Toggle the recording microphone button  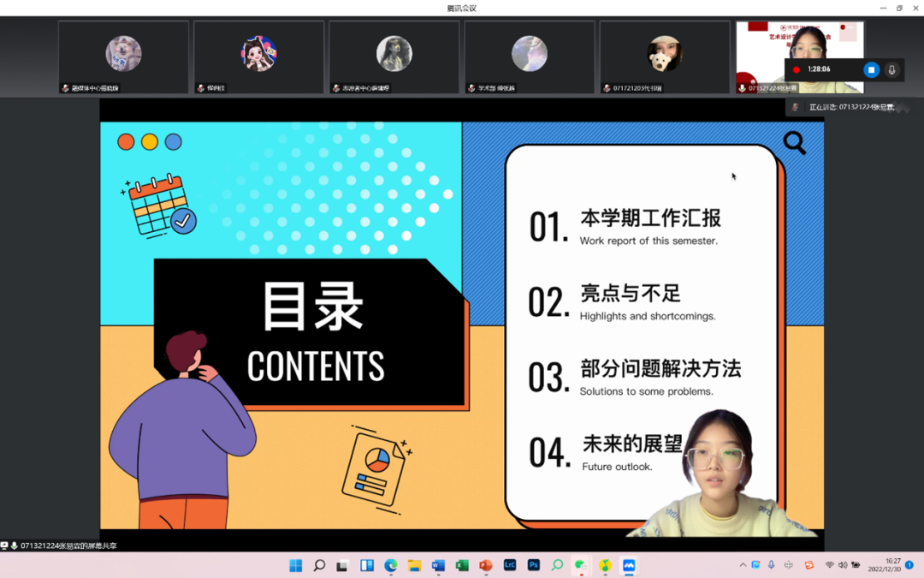(x=891, y=69)
